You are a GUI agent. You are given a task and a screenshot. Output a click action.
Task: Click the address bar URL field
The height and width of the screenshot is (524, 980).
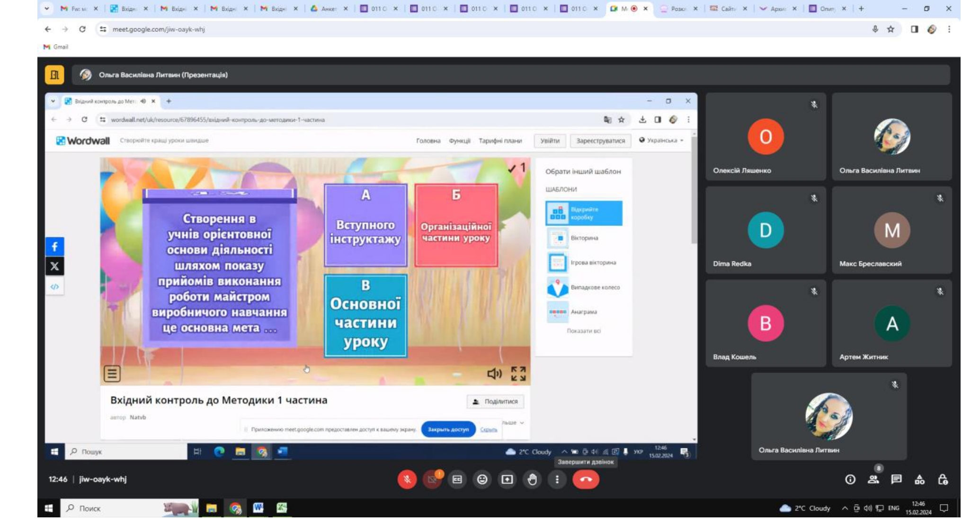tap(483, 29)
